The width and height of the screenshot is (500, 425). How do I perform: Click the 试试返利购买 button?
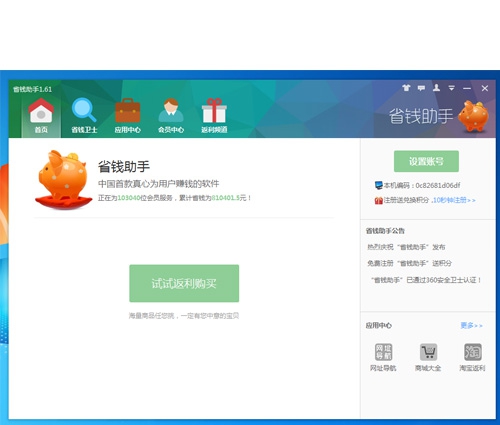pyautogui.click(x=184, y=283)
